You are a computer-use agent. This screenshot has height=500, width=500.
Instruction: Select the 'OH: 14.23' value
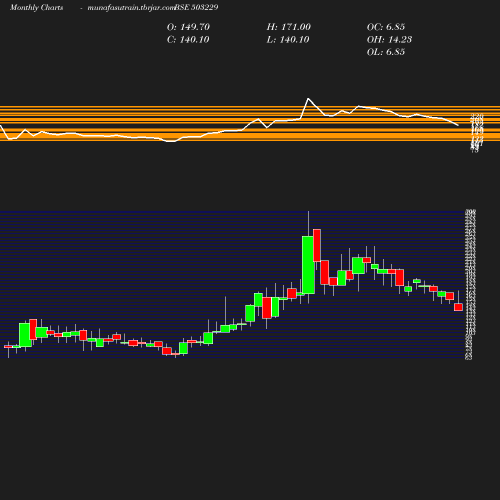pos(389,39)
